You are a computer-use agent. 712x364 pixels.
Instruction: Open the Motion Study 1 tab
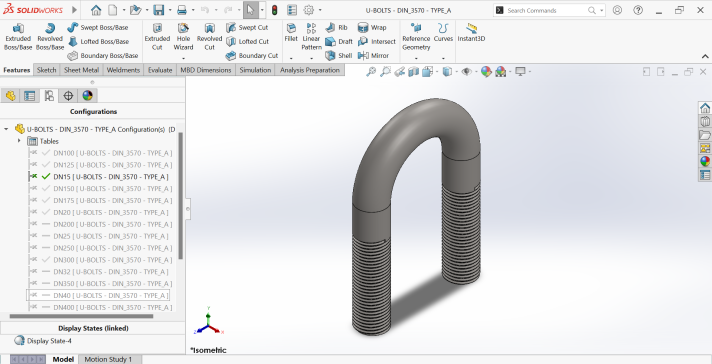click(108, 359)
